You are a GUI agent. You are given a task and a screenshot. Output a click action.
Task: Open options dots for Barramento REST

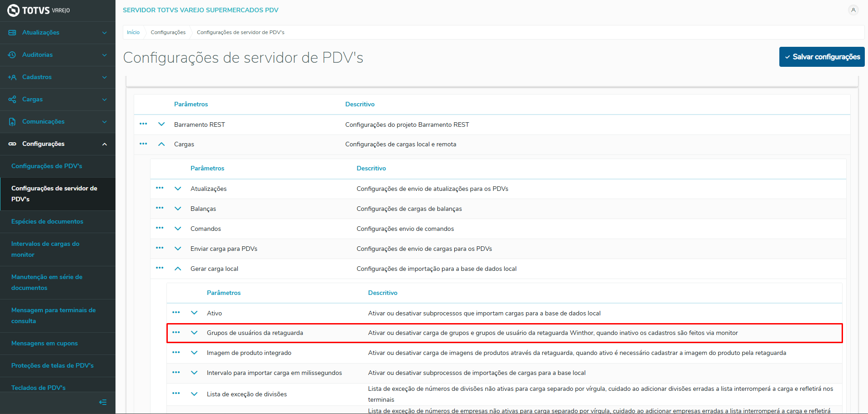tap(143, 124)
